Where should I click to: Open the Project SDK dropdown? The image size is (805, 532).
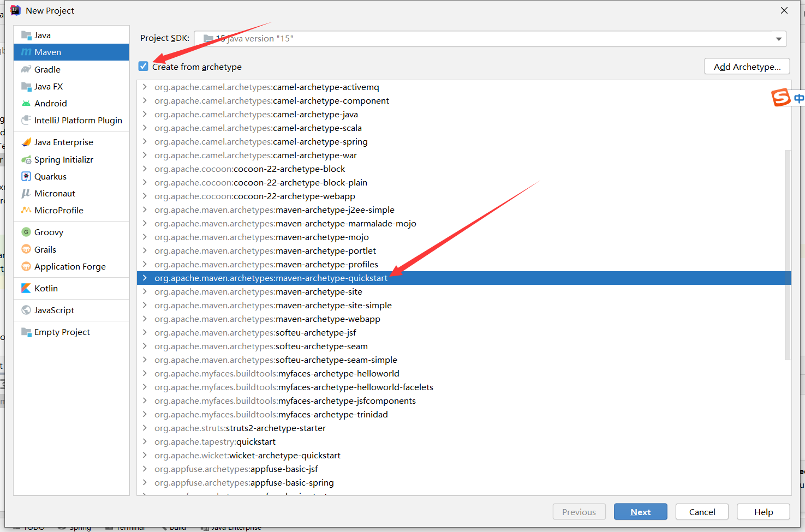(x=490, y=39)
